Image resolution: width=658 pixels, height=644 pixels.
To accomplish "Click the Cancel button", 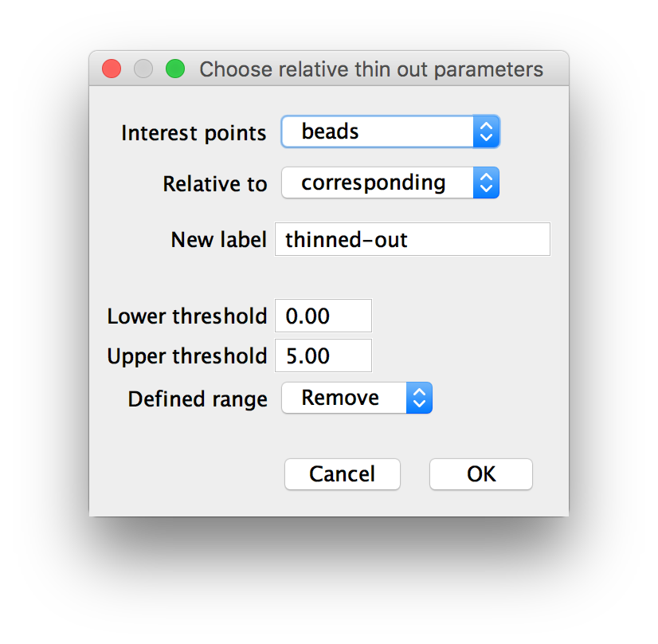I will (342, 474).
